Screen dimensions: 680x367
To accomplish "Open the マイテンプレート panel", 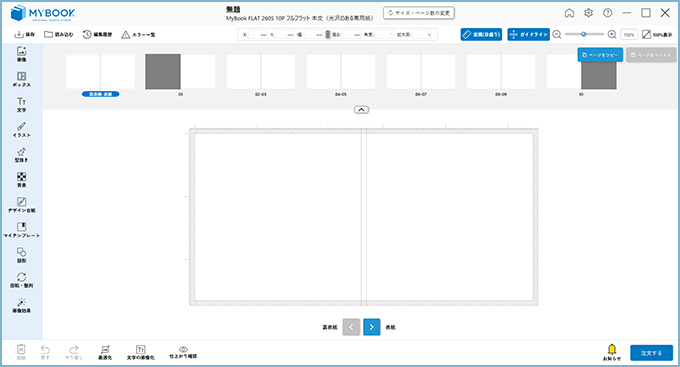I will tap(21, 230).
